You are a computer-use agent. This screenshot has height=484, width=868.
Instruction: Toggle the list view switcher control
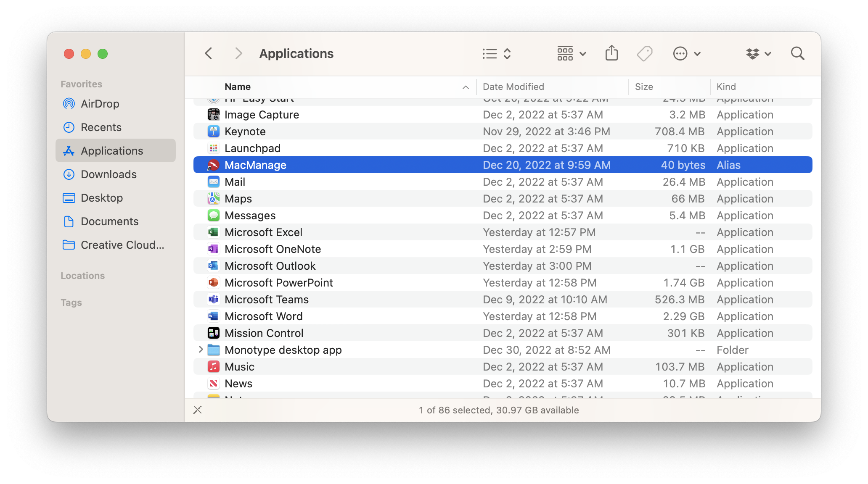click(497, 53)
